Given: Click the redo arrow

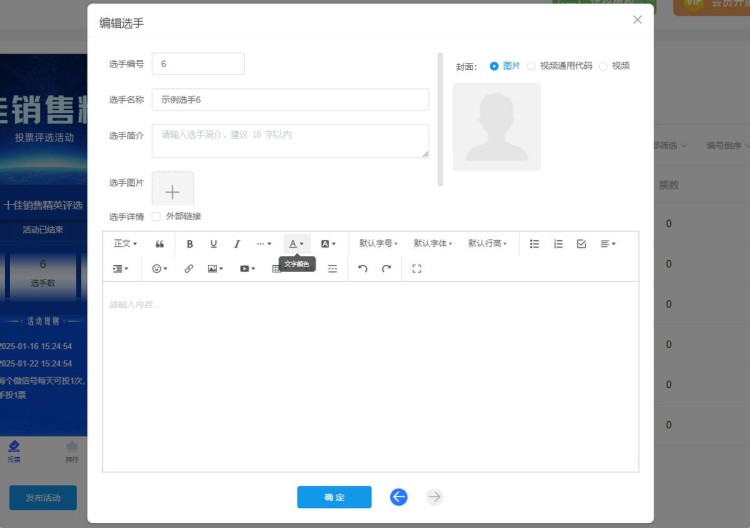Looking at the screenshot, I should (386, 269).
